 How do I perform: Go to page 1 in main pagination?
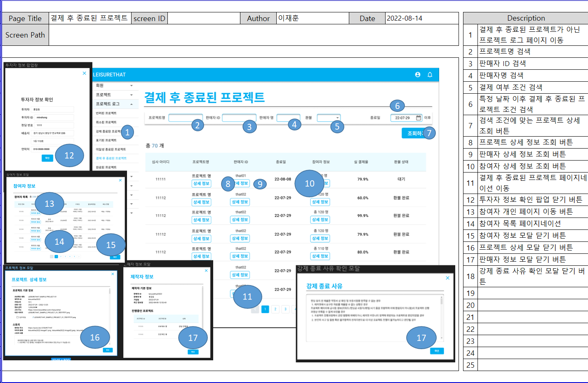tap(265, 309)
